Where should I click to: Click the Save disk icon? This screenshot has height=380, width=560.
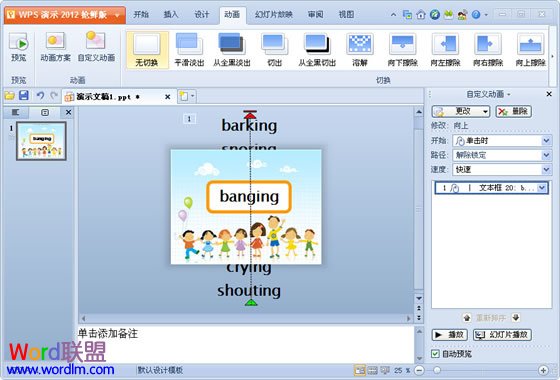pyautogui.click(x=24, y=95)
